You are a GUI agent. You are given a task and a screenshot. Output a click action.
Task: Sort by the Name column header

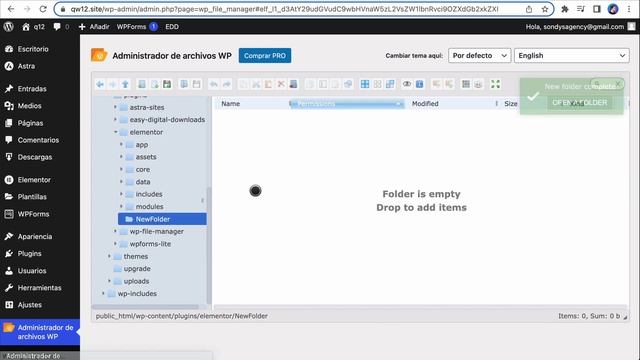tap(231, 104)
